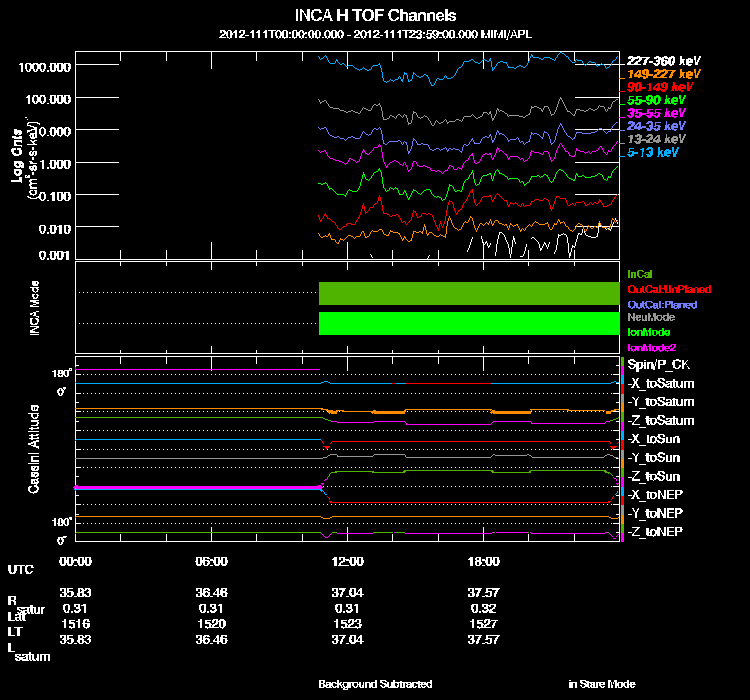Image resolution: width=750 pixels, height=700 pixels.
Task: Select the '35-55 keV' legend label
Action: [x=656, y=113]
